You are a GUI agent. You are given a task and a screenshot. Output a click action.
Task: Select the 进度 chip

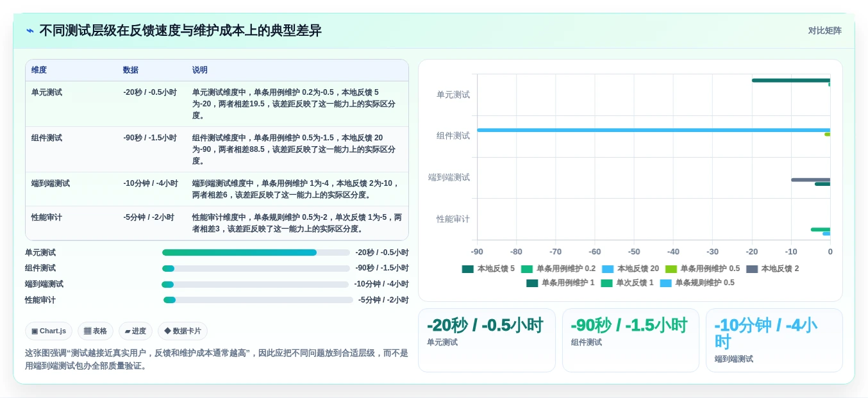point(135,331)
